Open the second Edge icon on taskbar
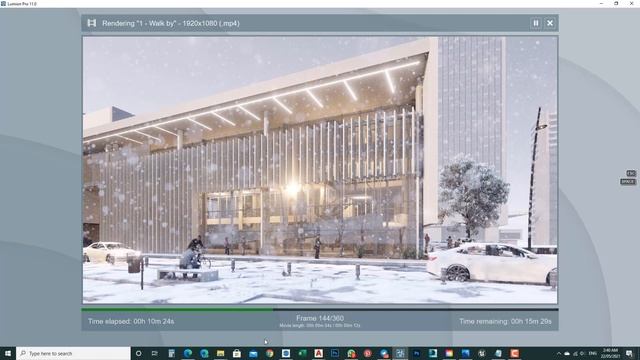This screenshot has height=360, width=640. (x=204, y=353)
